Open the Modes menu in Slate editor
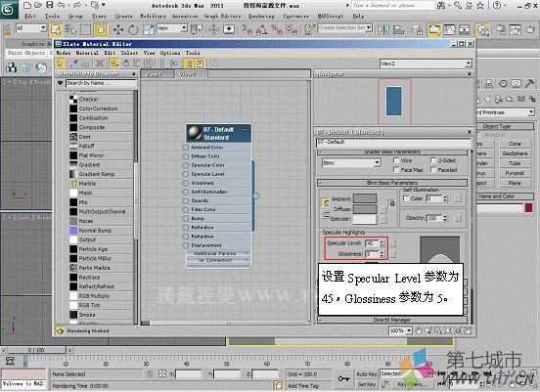This screenshot has width=540, height=392. click(x=64, y=53)
